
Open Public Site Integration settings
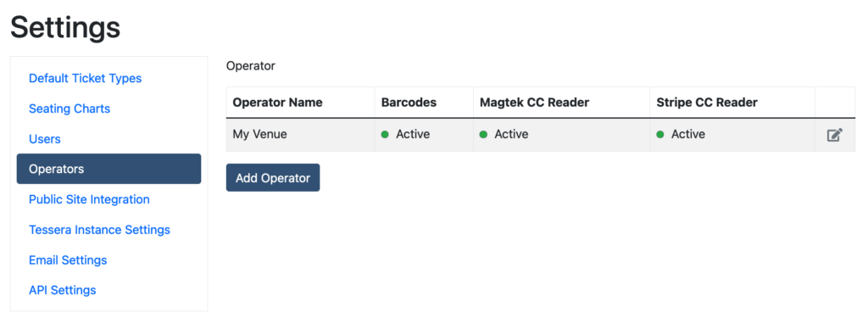(x=89, y=199)
